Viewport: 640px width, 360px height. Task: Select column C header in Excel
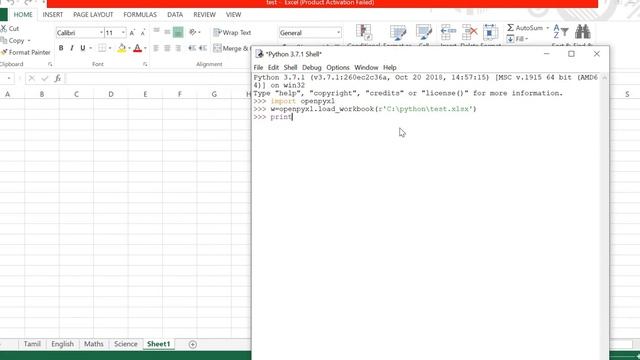(x=76, y=94)
